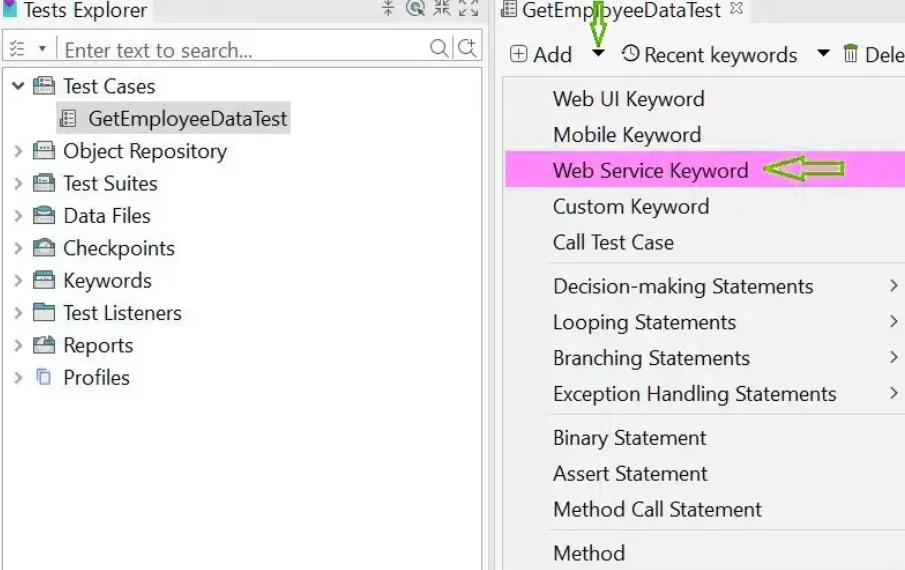905x570 pixels.
Task: Expand the Test Suites folder
Action: tap(18, 184)
